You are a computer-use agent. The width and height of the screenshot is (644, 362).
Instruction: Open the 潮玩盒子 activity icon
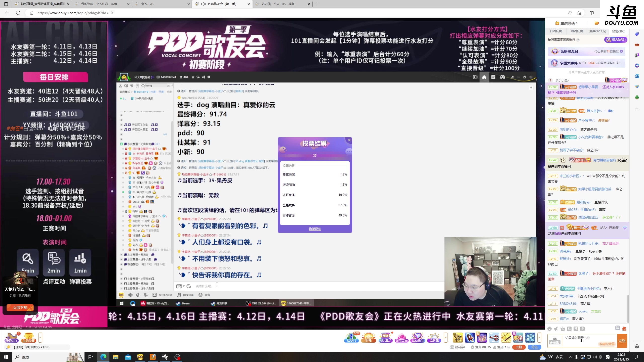(x=385, y=337)
